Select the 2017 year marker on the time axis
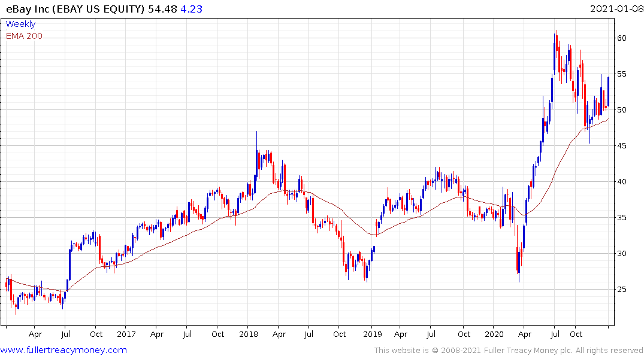 (126, 334)
